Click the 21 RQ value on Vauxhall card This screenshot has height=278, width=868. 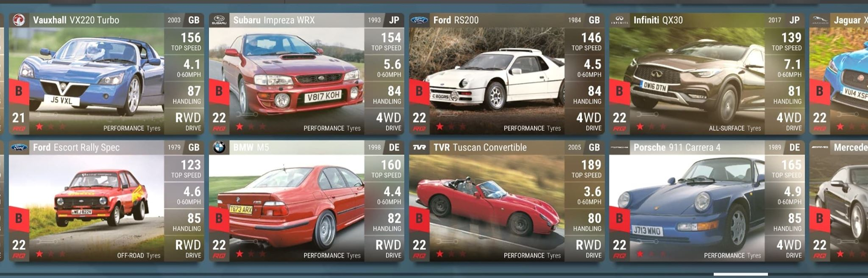coord(19,118)
